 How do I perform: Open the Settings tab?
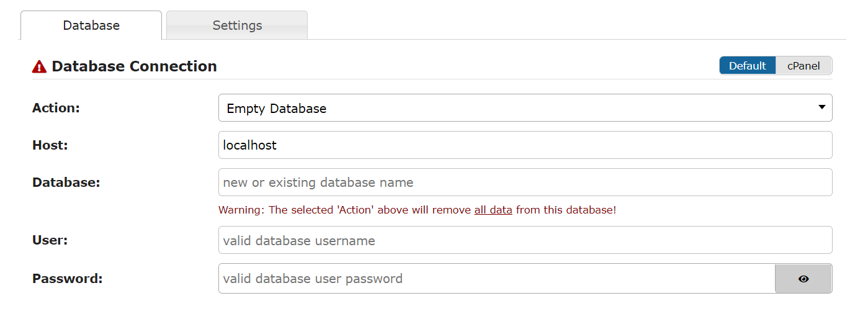point(237,25)
